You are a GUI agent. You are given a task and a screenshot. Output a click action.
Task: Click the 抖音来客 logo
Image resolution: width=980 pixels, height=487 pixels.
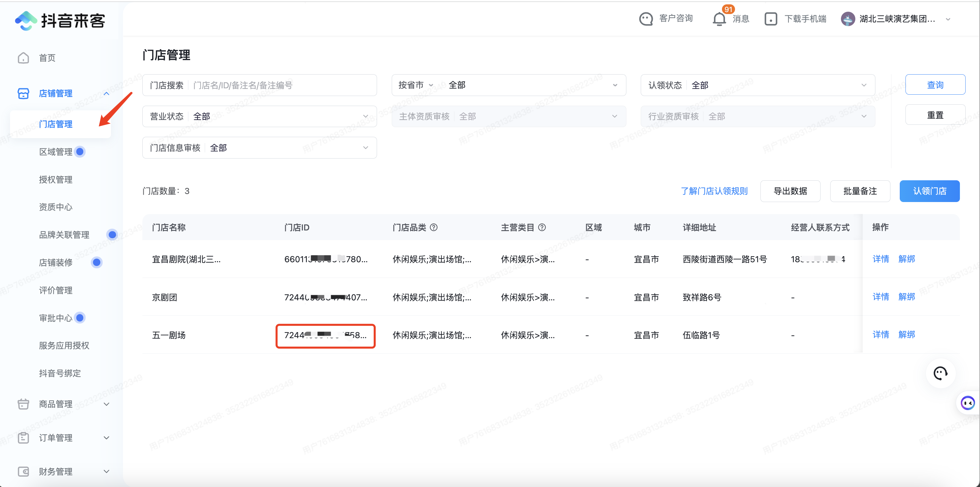pyautogui.click(x=60, y=20)
